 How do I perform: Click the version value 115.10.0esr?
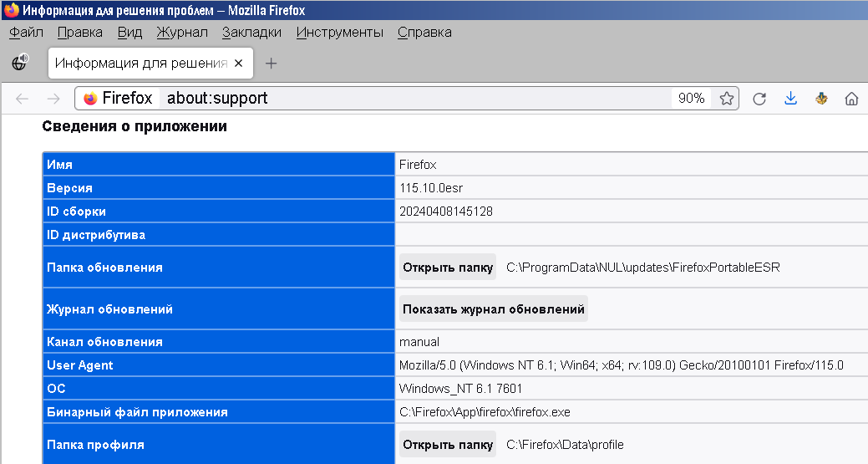[431, 188]
